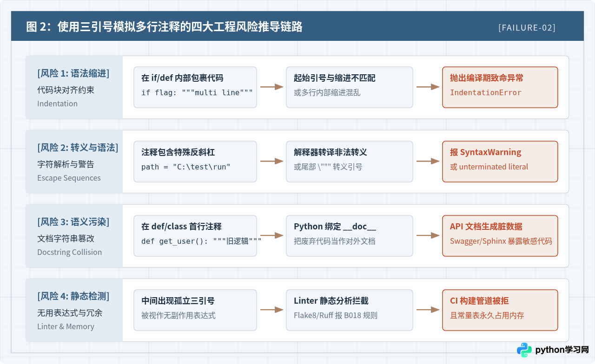Click the code line starting "def get_user():"
This screenshot has width=595, height=364.
(x=201, y=241)
